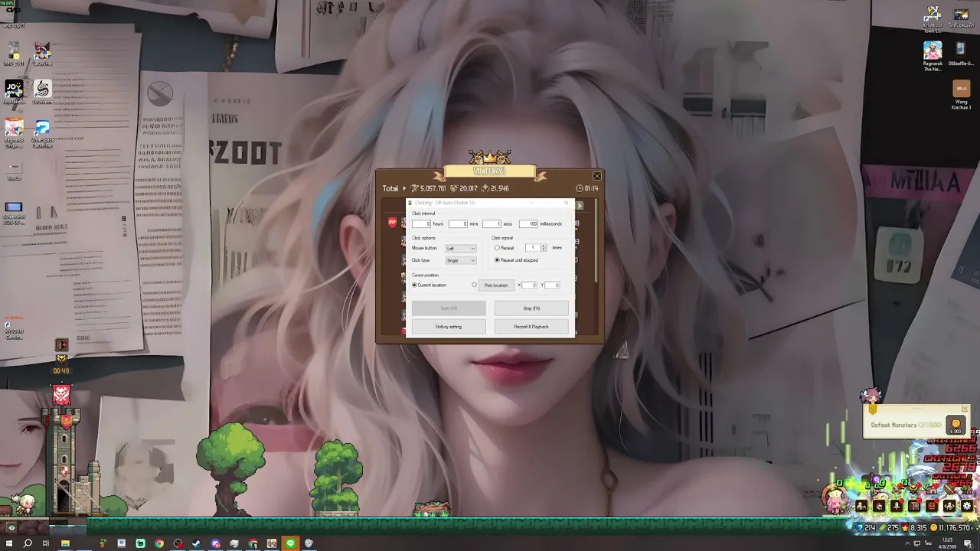The image size is (980, 551).
Task: Open the pumpkin monster menu icon
Action: [932, 506]
